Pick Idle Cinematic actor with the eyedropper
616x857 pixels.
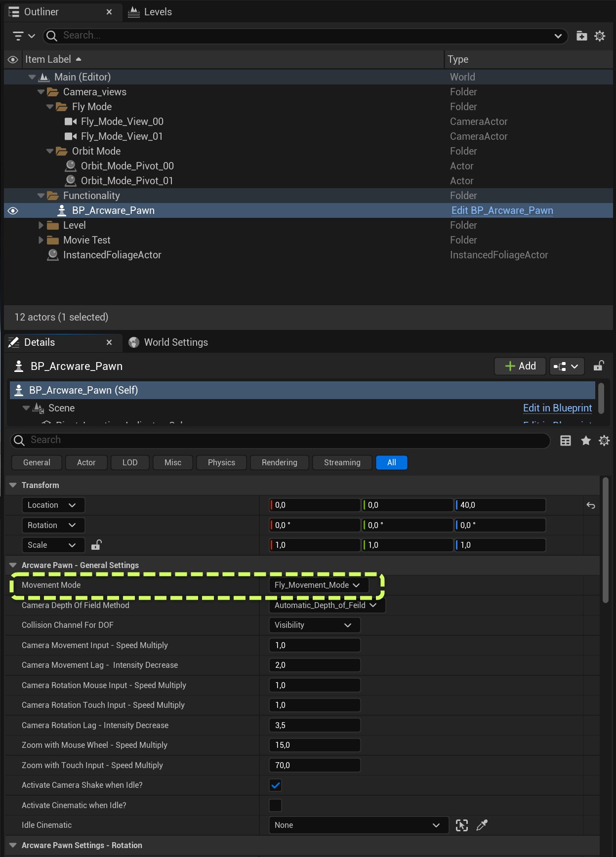coord(482,825)
